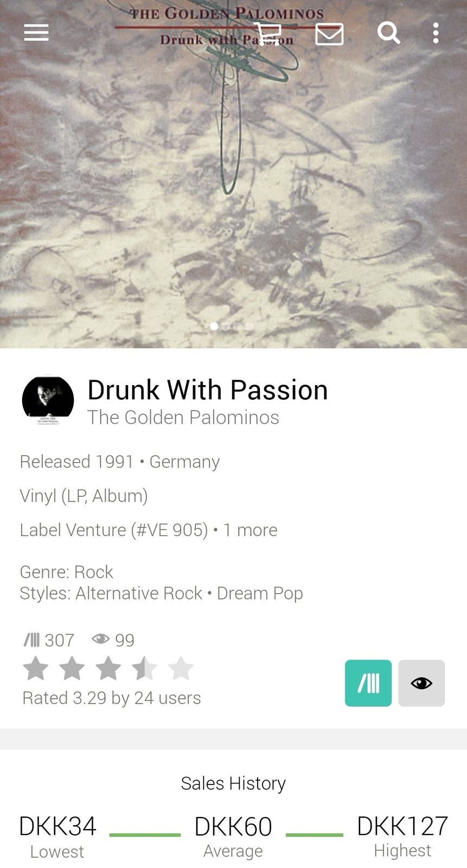Open the Sales History section

coord(233,783)
